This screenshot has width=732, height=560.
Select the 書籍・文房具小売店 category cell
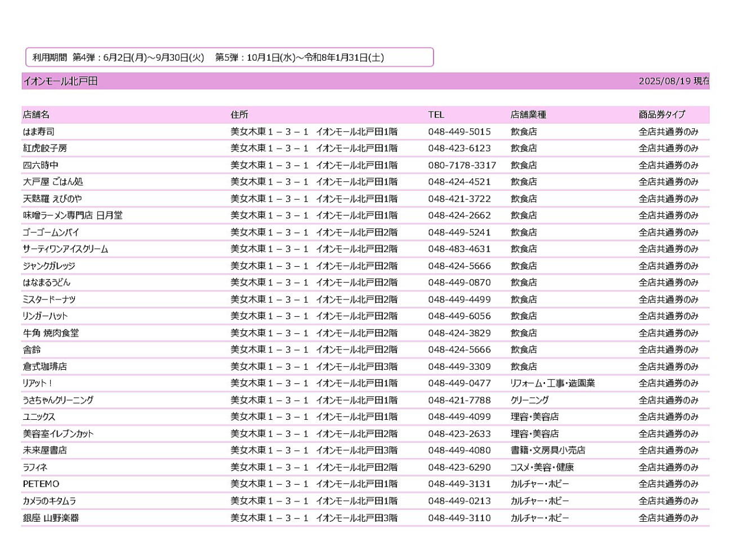547,450
